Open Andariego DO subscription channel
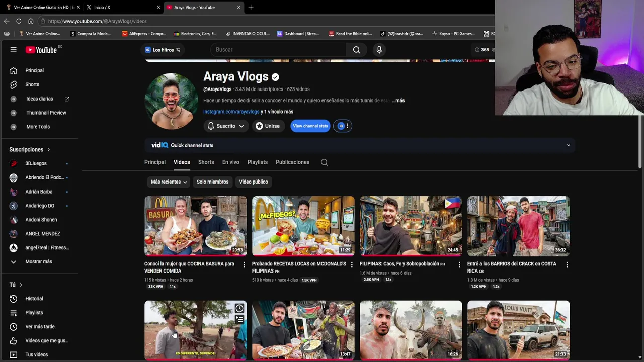 coord(39,206)
